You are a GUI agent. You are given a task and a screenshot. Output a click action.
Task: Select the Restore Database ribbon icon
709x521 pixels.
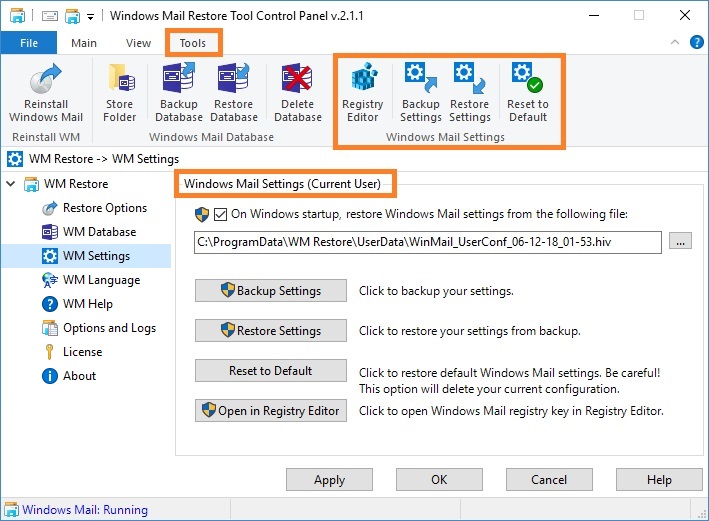coord(234,92)
